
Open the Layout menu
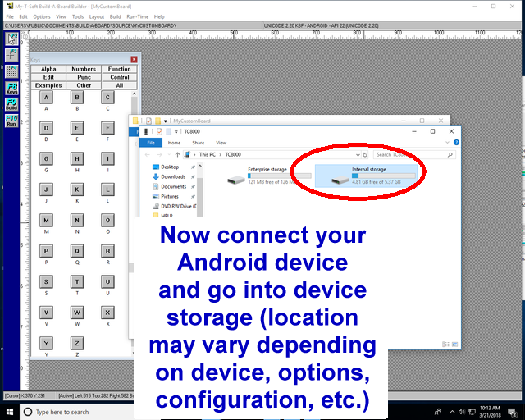coord(97,16)
